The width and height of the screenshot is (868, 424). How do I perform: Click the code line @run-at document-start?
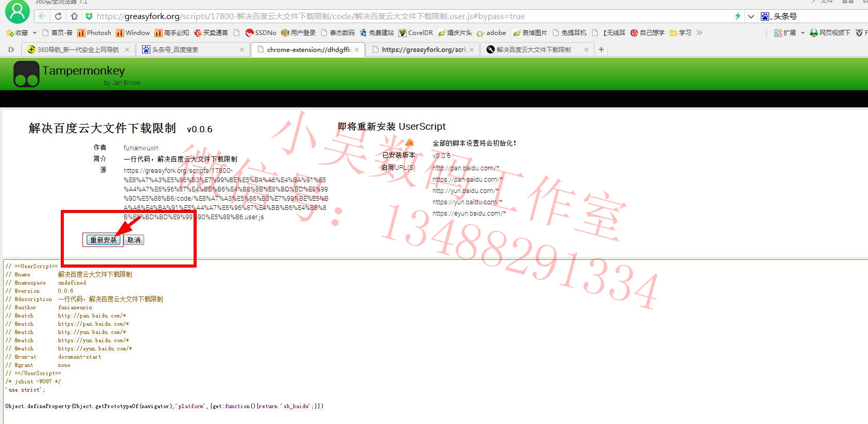point(54,357)
